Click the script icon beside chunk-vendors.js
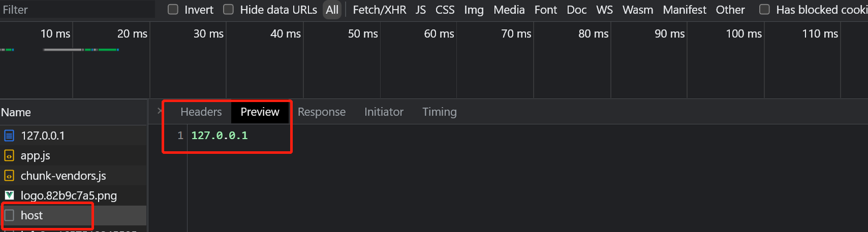Screen dimensions: 868x232 click(x=9, y=176)
